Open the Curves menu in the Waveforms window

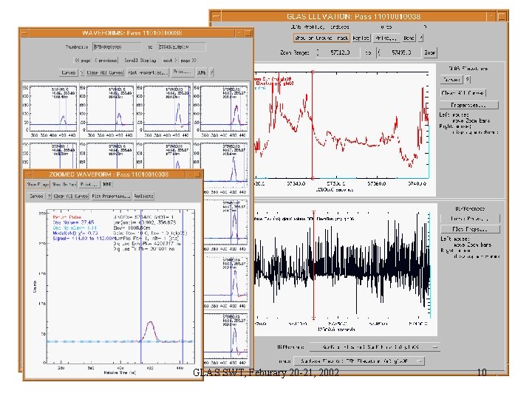[x=69, y=72]
